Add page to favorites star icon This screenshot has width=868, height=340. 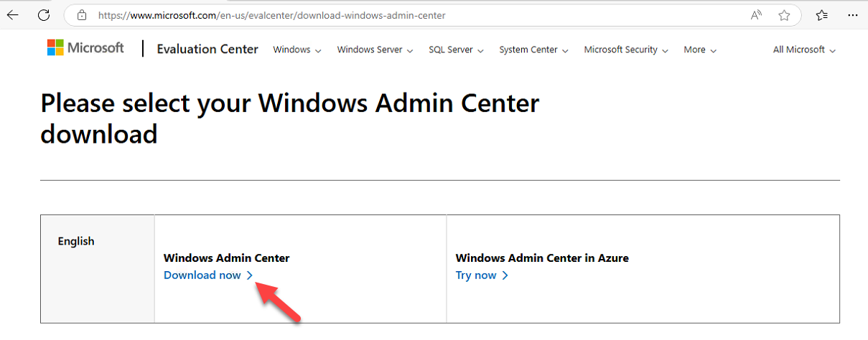pos(784,14)
